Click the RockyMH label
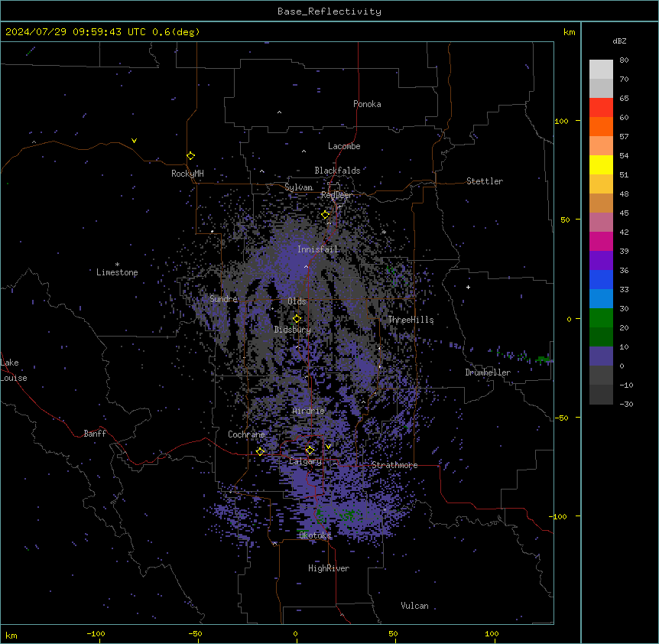The height and width of the screenshot is (644, 659). [x=187, y=174]
